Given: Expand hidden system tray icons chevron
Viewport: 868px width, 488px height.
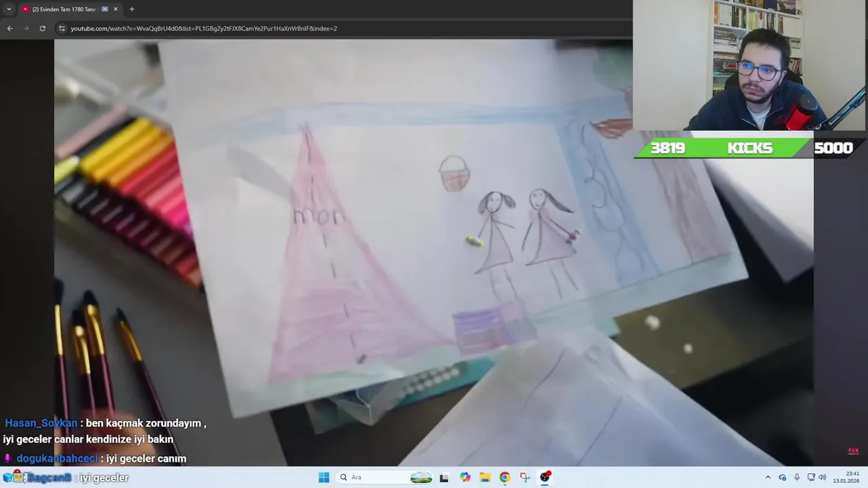Looking at the screenshot, I should click(x=768, y=477).
